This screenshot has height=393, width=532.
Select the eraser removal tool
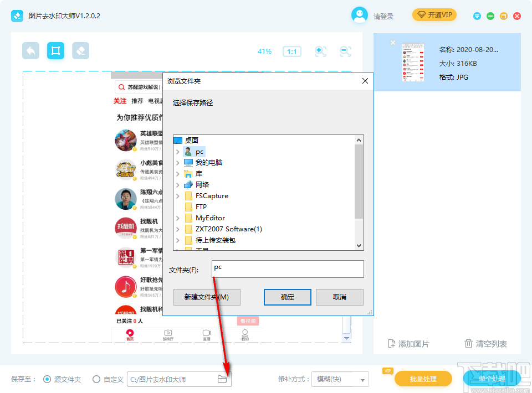click(x=80, y=50)
